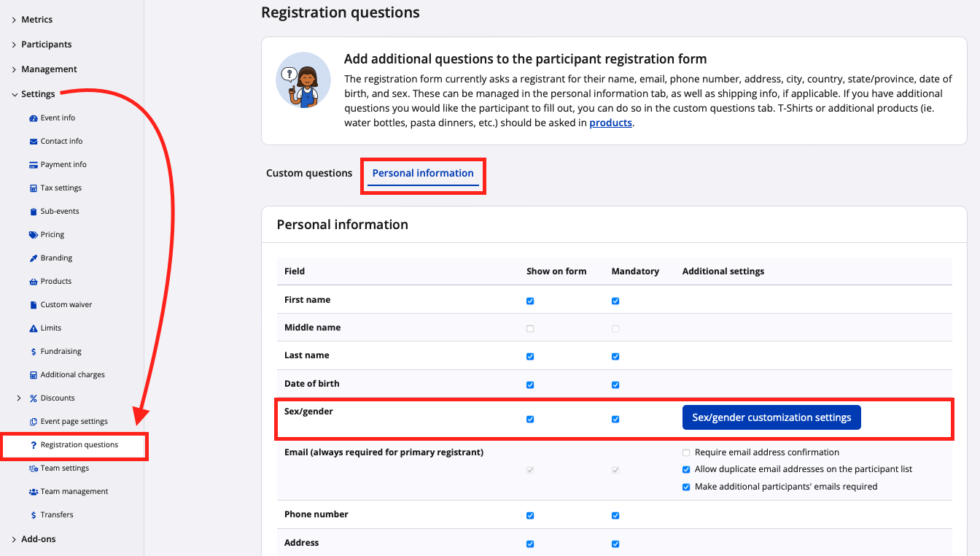Switch to the Custom questions tab
The height and width of the screenshot is (556, 980).
pyautogui.click(x=309, y=174)
